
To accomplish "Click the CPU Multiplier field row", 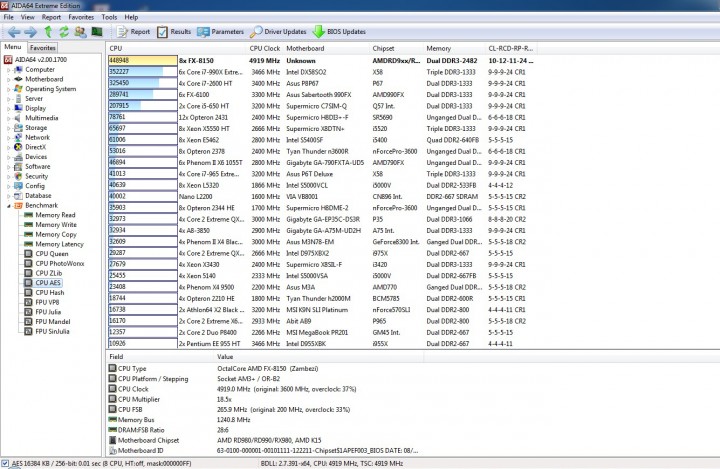I will (264, 399).
